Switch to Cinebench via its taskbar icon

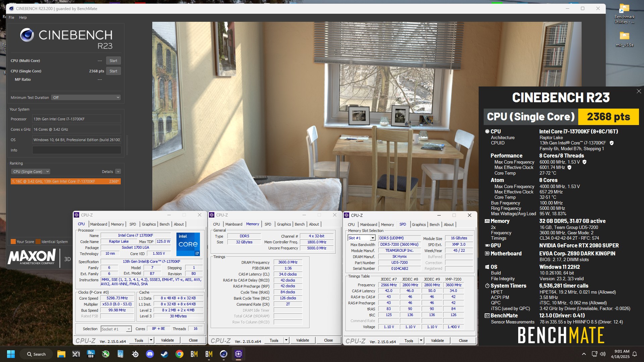point(223,354)
